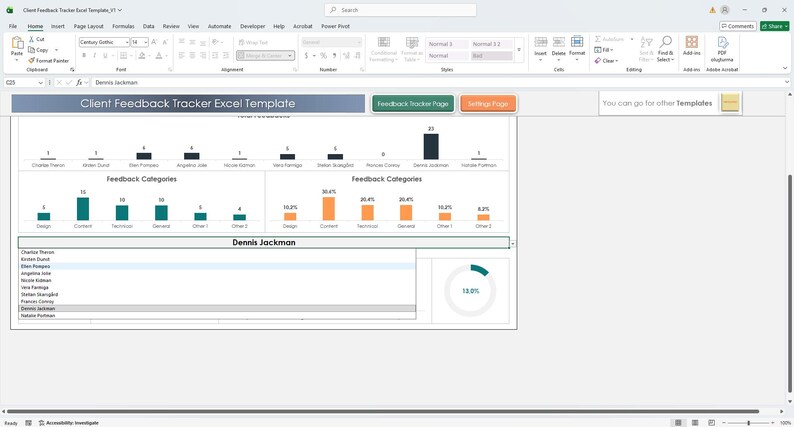Viewport: 794px width, 427px height.
Task: Open Conditional Formatting
Action: point(384,49)
